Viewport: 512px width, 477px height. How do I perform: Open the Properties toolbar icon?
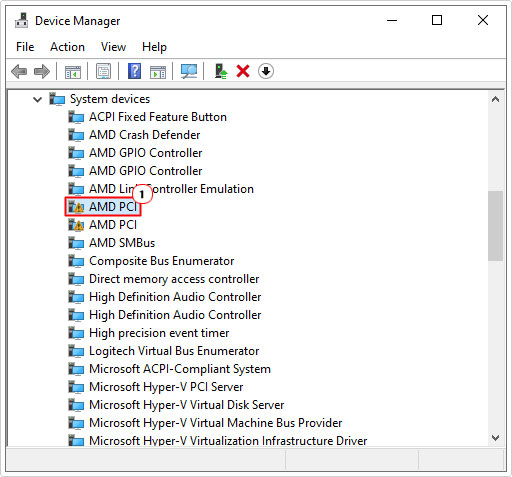click(103, 71)
